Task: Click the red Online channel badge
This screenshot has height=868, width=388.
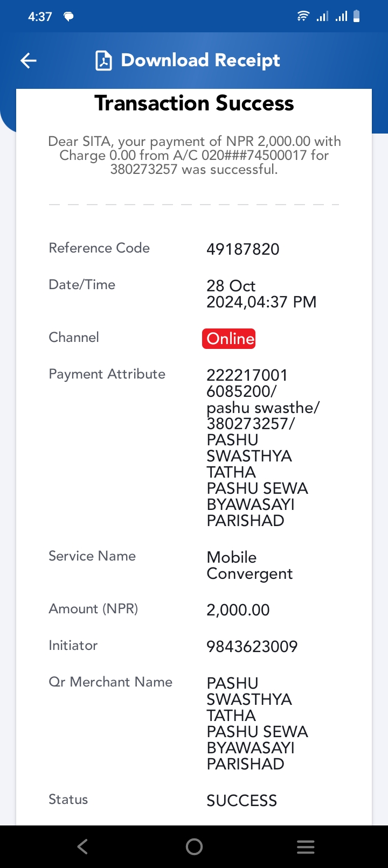Action: (x=229, y=339)
